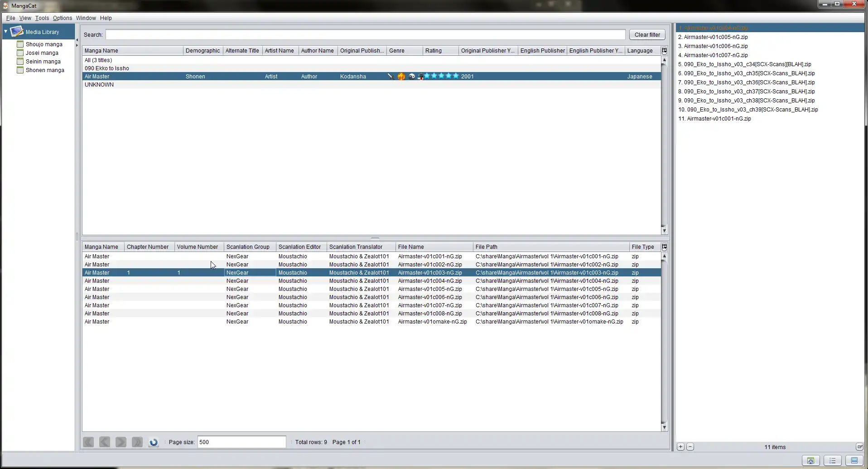Set Air Master rating with the fifth star
The width and height of the screenshot is (868, 469).
[456, 76]
